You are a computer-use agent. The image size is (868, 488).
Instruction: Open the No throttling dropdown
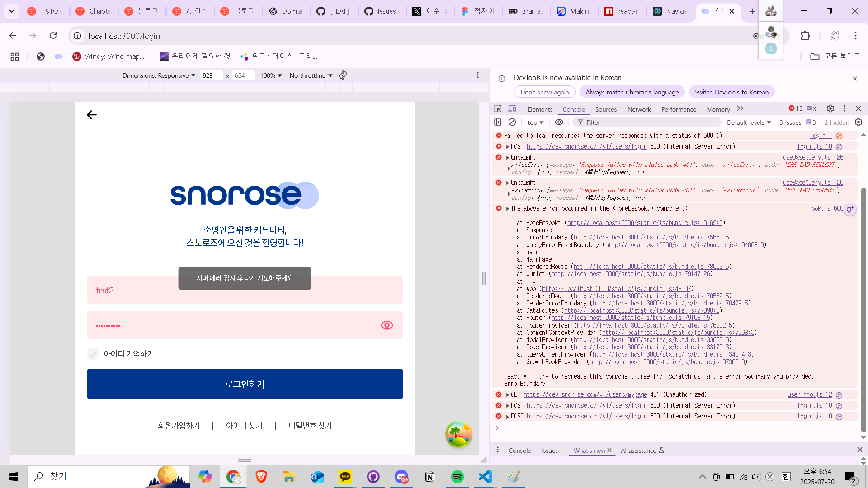(311, 75)
